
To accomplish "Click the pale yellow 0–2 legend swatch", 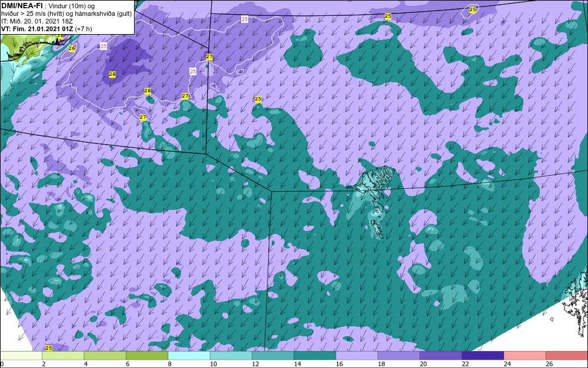I will 21,356.
